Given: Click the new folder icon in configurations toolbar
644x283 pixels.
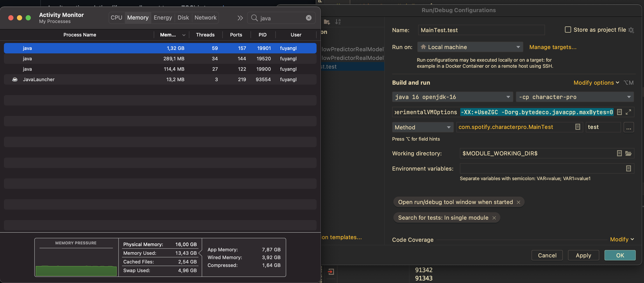Looking at the screenshot, I should [x=327, y=22].
